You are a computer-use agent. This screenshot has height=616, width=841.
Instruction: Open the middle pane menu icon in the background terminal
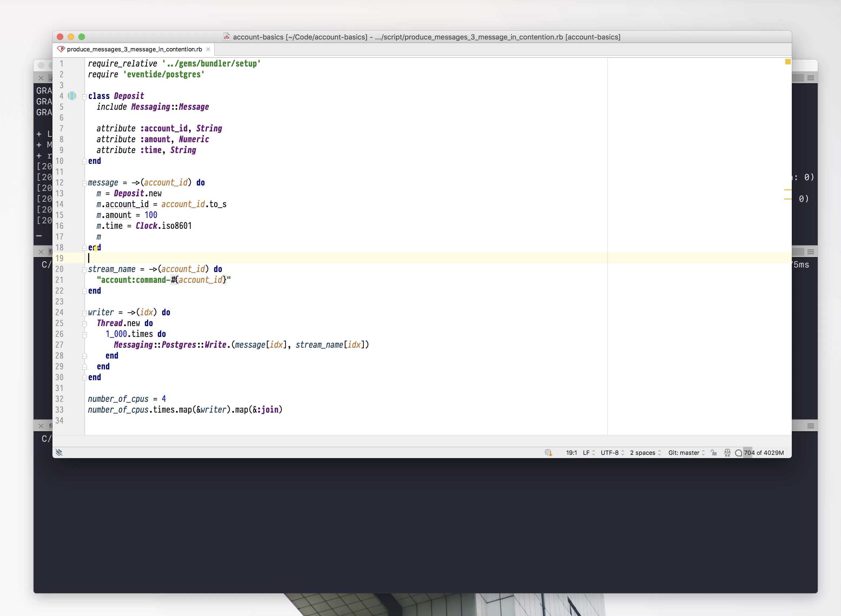click(811, 252)
